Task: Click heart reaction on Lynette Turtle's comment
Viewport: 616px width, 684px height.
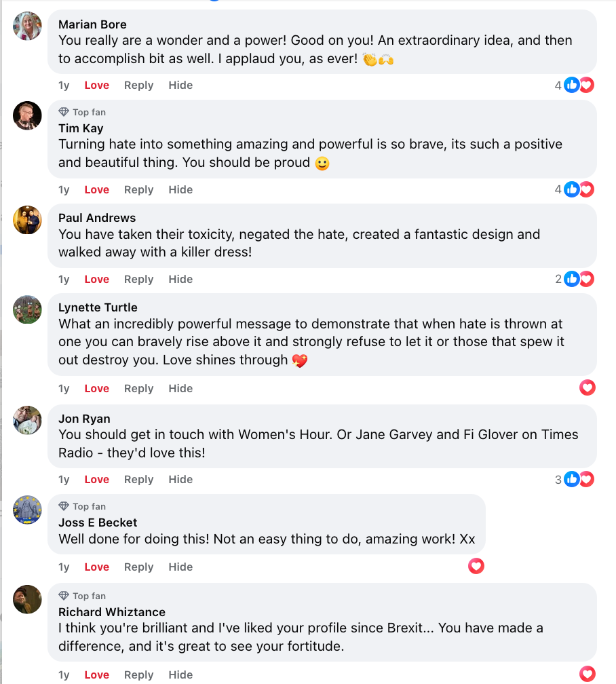Action: pyautogui.click(x=588, y=387)
